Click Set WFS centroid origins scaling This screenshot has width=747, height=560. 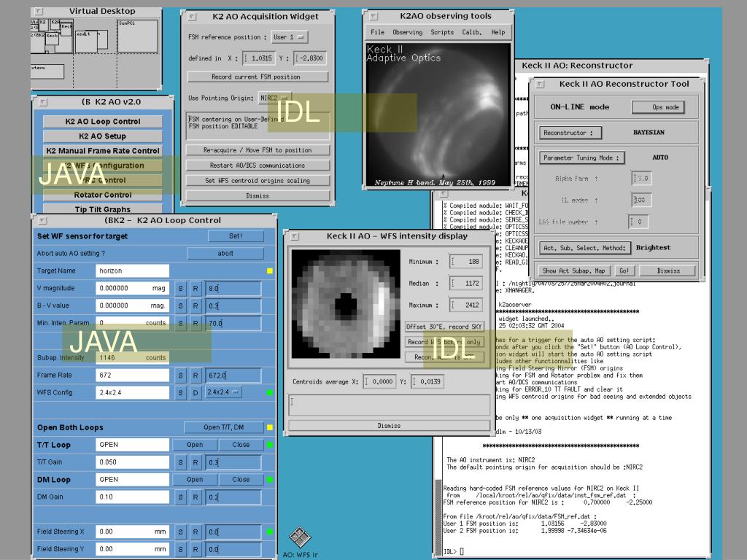tap(258, 181)
